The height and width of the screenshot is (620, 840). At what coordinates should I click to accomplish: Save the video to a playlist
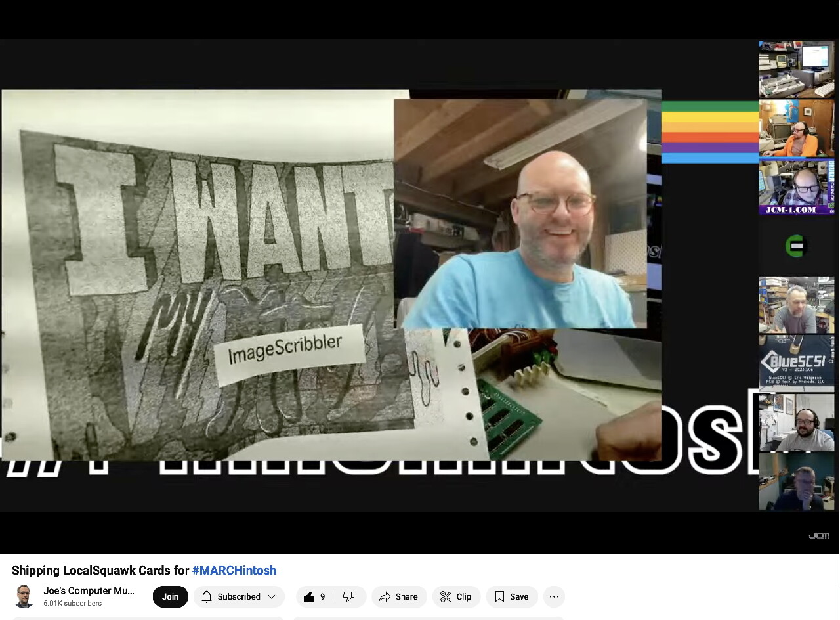pos(512,596)
